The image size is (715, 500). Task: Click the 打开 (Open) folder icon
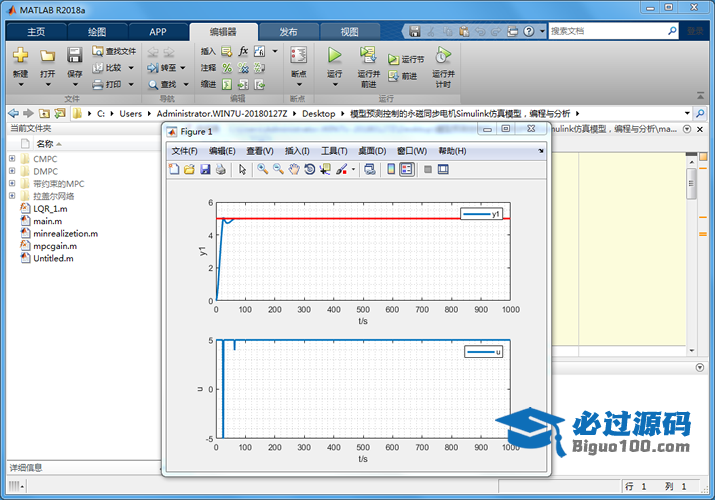tap(47, 56)
